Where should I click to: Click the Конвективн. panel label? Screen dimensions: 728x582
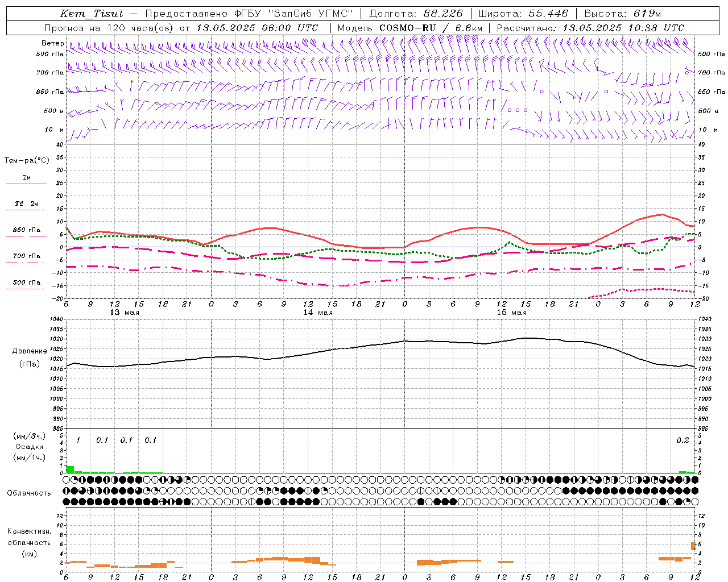[x=29, y=531]
